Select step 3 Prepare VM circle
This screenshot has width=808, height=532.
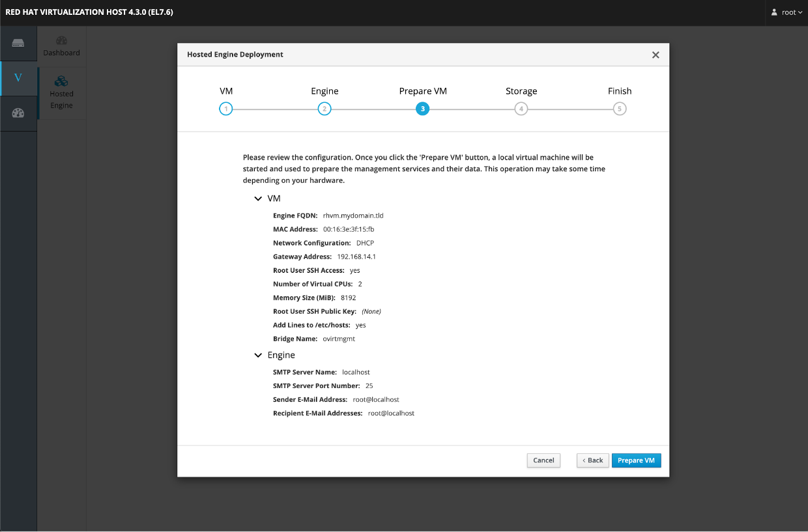pyautogui.click(x=423, y=109)
